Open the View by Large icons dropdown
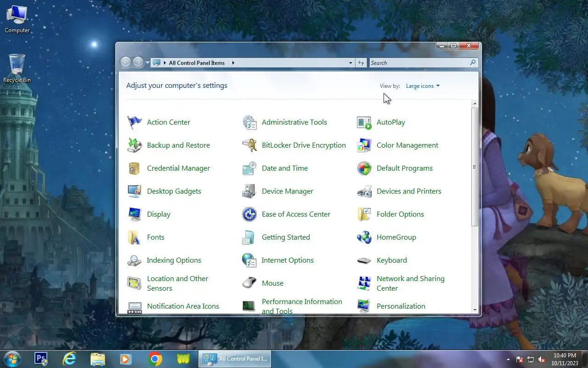Viewport: 588px width, 368px height. [x=423, y=86]
